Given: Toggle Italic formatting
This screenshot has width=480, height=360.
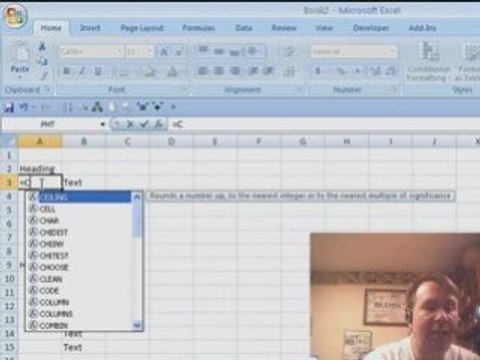Looking at the screenshot, I should pos(82,71).
